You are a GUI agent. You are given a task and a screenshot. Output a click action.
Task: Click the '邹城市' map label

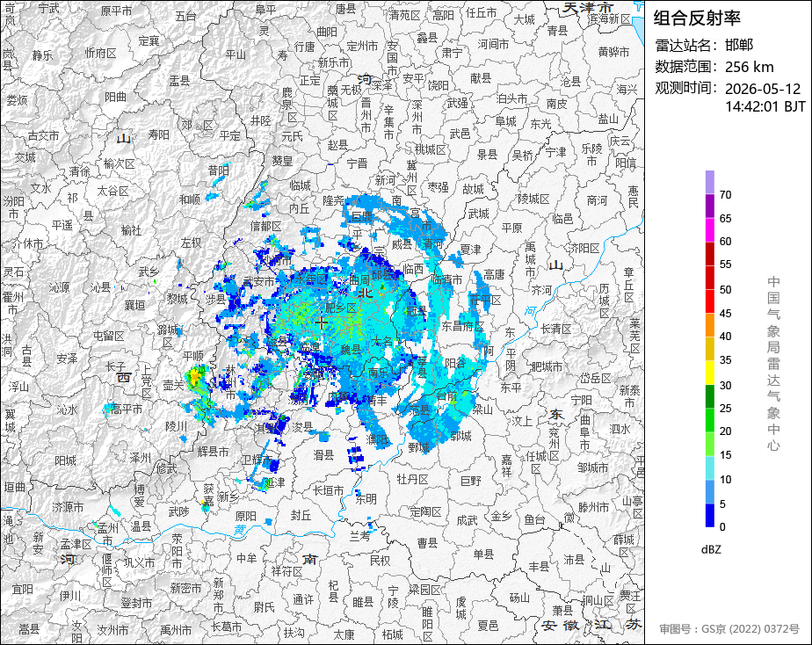pyautogui.click(x=593, y=468)
